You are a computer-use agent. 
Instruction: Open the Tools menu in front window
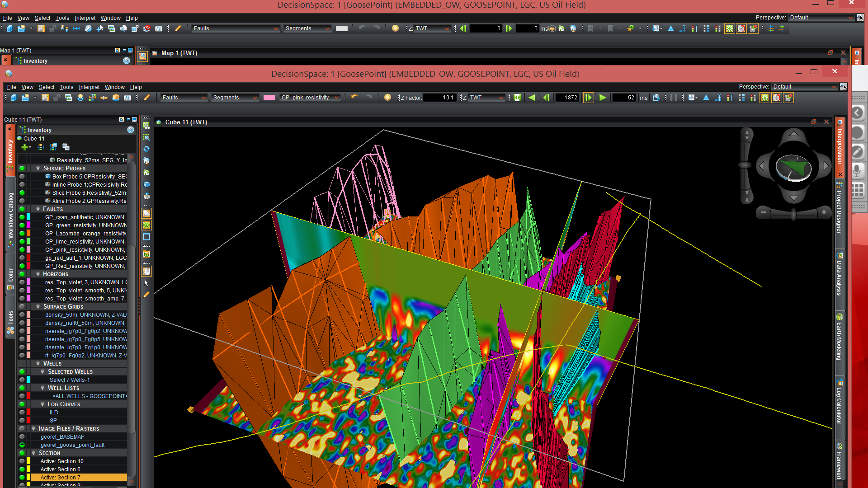coord(66,87)
